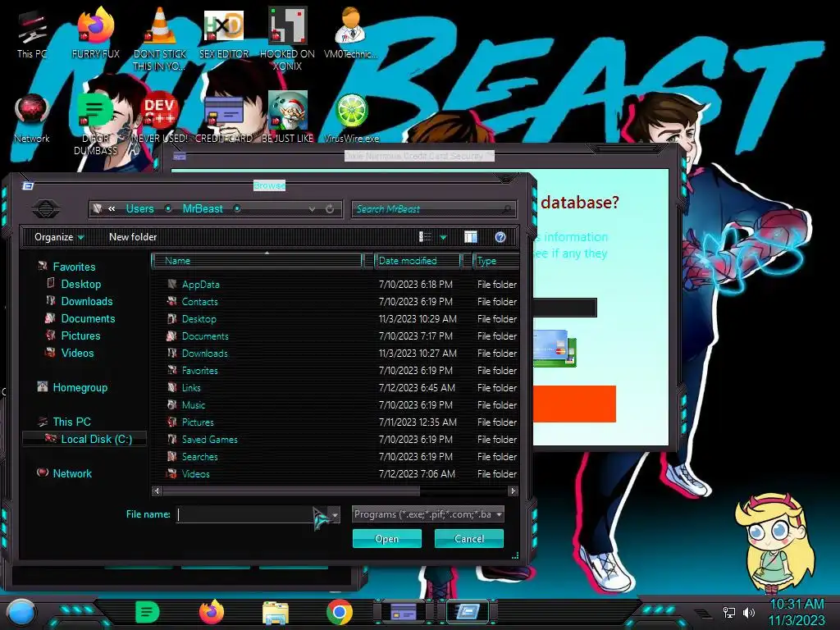Switch to the credit card app taskbar button
The image size is (840, 630).
(404, 612)
